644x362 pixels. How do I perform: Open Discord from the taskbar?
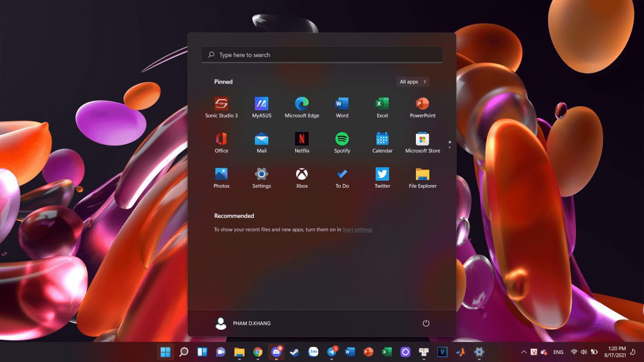276,352
